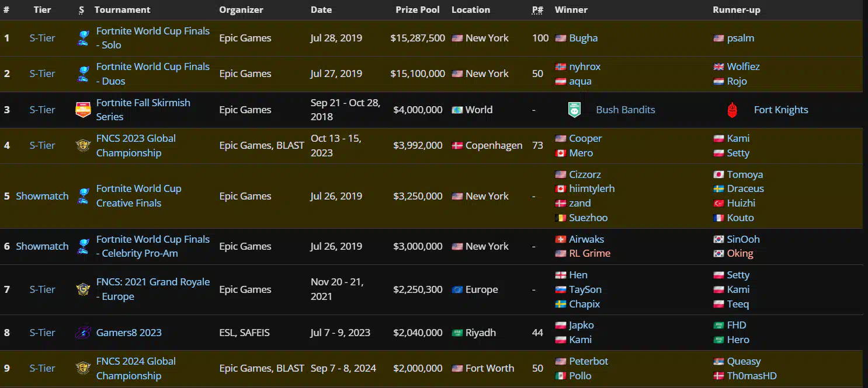Click the Austria flag beside aqua
This screenshot has height=388, width=868.
pyautogui.click(x=561, y=82)
